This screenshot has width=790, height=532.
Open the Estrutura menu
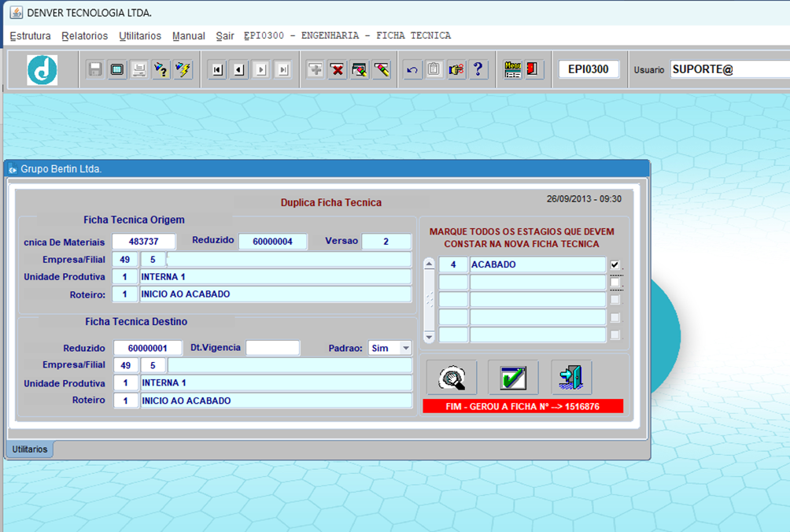coord(30,35)
